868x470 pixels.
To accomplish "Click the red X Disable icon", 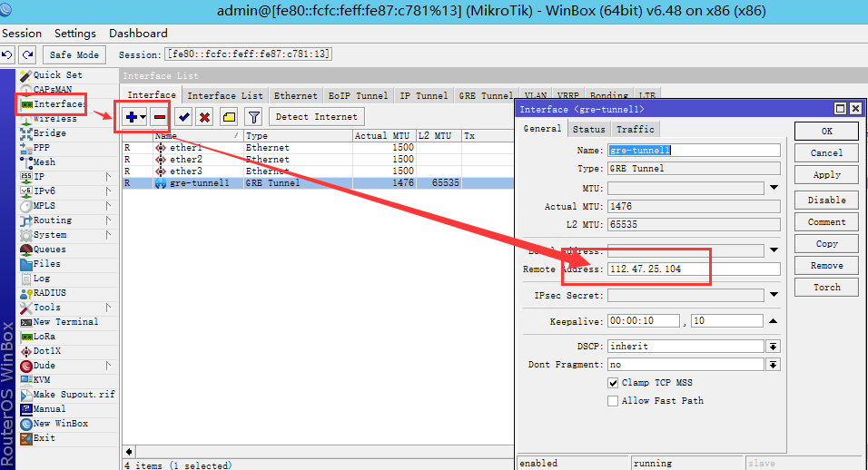I will point(205,117).
